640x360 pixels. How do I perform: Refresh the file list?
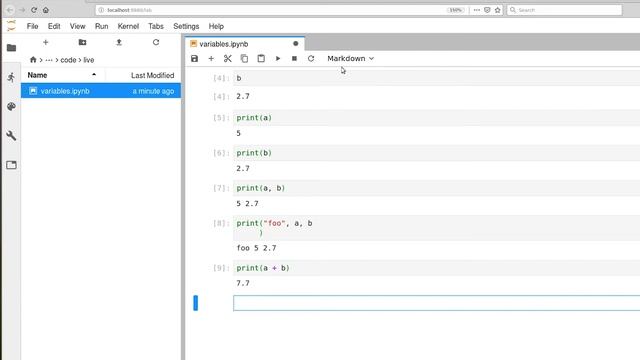point(156,42)
